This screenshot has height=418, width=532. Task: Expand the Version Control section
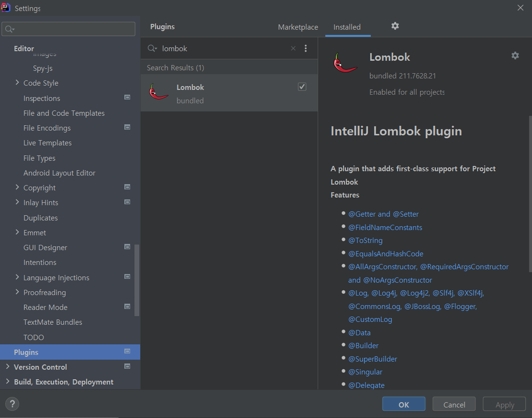tap(8, 366)
